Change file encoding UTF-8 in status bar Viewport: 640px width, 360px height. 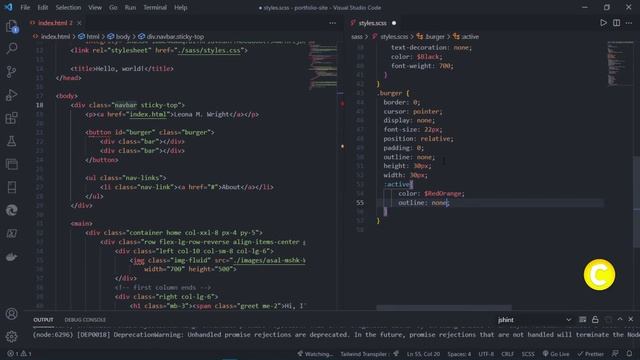coord(486,354)
